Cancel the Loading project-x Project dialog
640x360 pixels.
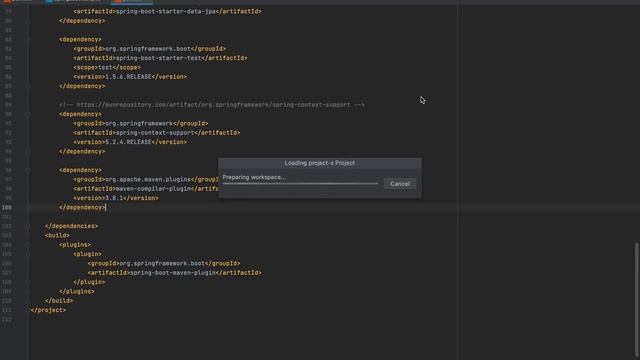click(x=400, y=184)
